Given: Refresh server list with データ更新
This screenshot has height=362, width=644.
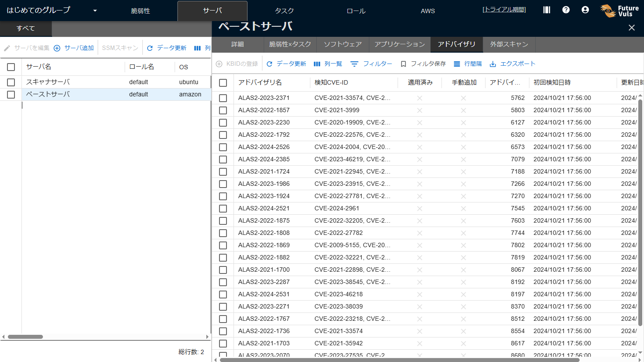Looking at the screenshot, I should (x=166, y=48).
